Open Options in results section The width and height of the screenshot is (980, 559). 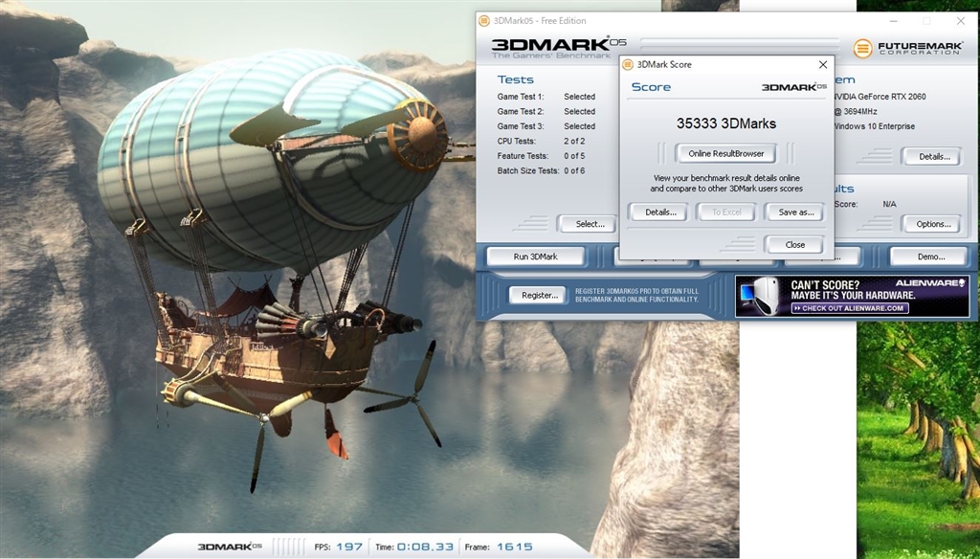[933, 224]
